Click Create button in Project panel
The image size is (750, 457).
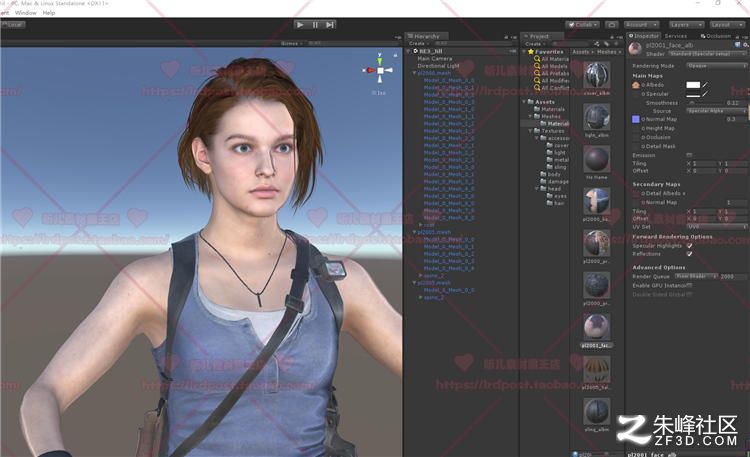pos(533,44)
